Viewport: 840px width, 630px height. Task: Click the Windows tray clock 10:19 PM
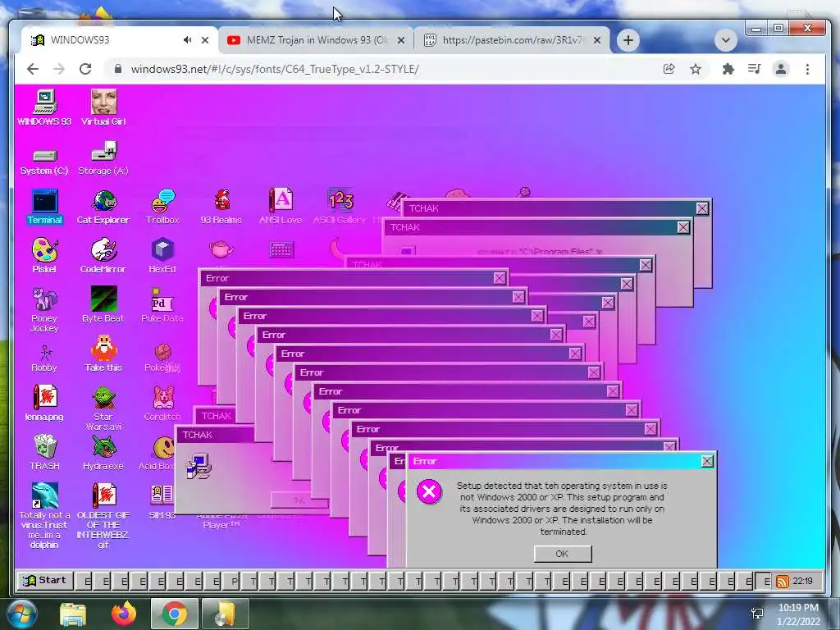(798, 614)
